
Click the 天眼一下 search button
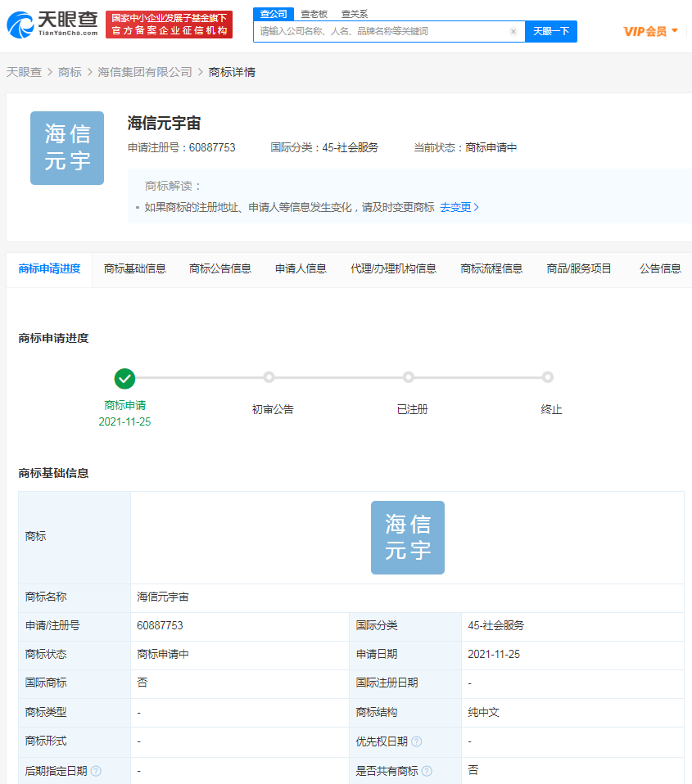point(550,31)
